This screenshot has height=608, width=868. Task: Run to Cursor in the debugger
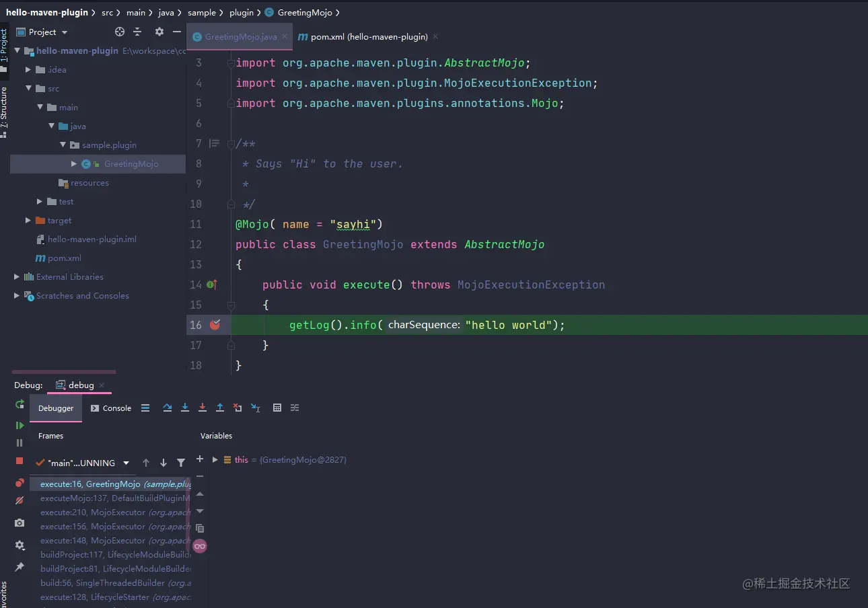(255, 408)
